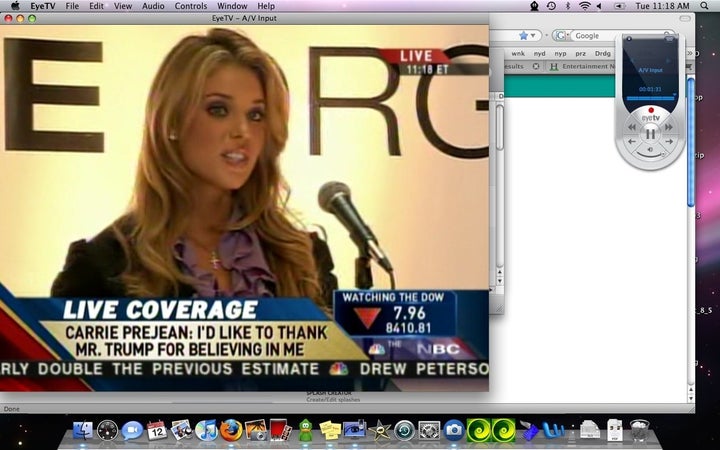Screen dimensions: 720x450
Task: Open the Trash in the Dock
Action: pos(639,430)
